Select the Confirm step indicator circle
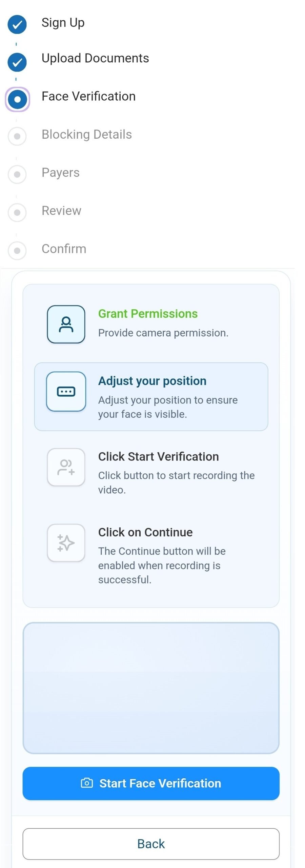The image size is (305, 868). pos(17,251)
